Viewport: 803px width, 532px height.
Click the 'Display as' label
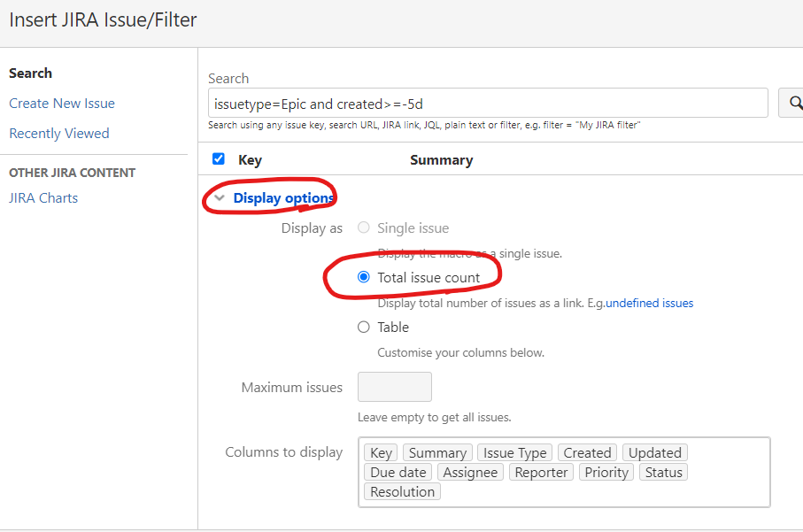pyautogui.click(x=312, y=228)
